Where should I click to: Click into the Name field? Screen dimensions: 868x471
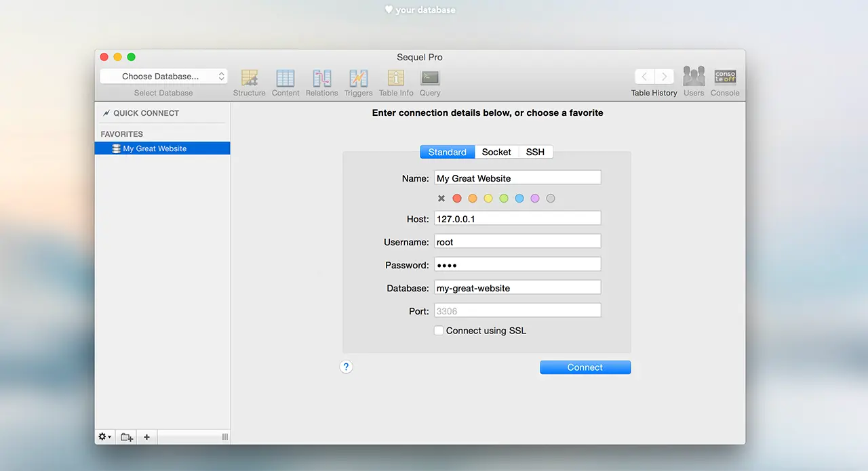(517, 178)
